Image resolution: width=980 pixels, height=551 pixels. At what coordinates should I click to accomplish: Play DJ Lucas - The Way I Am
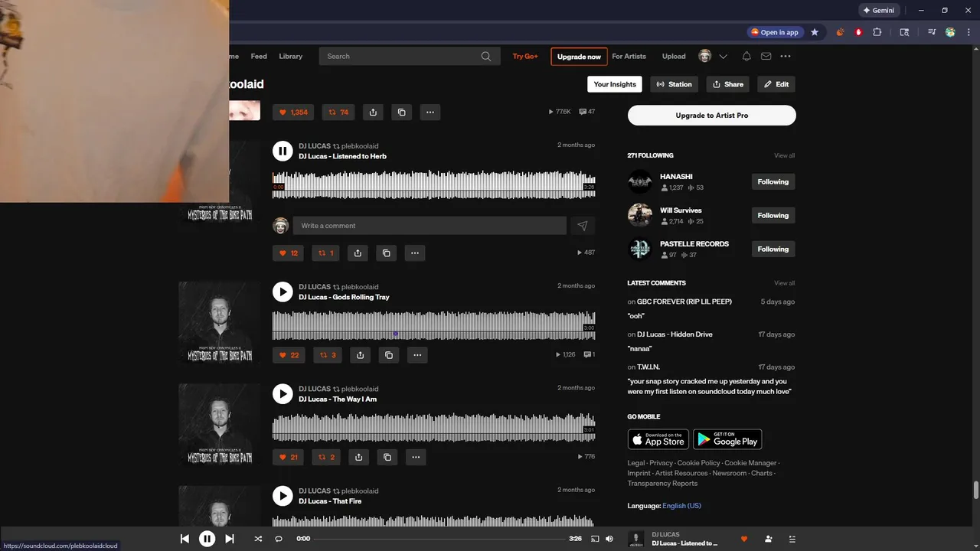[283, 393]
